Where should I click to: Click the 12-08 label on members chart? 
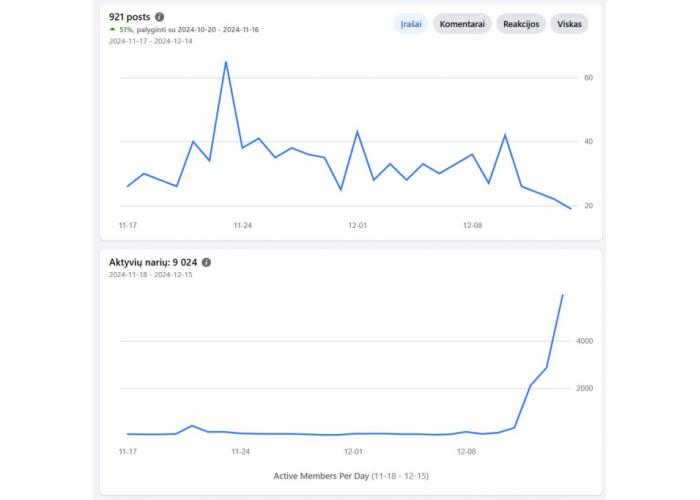465,451
